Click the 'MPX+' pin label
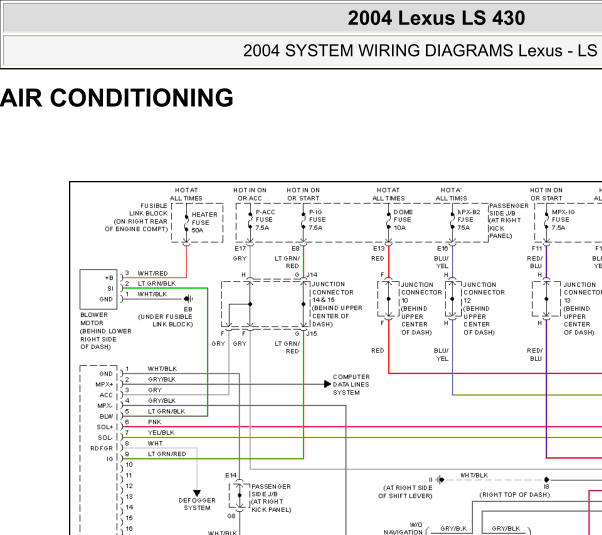 104,384
